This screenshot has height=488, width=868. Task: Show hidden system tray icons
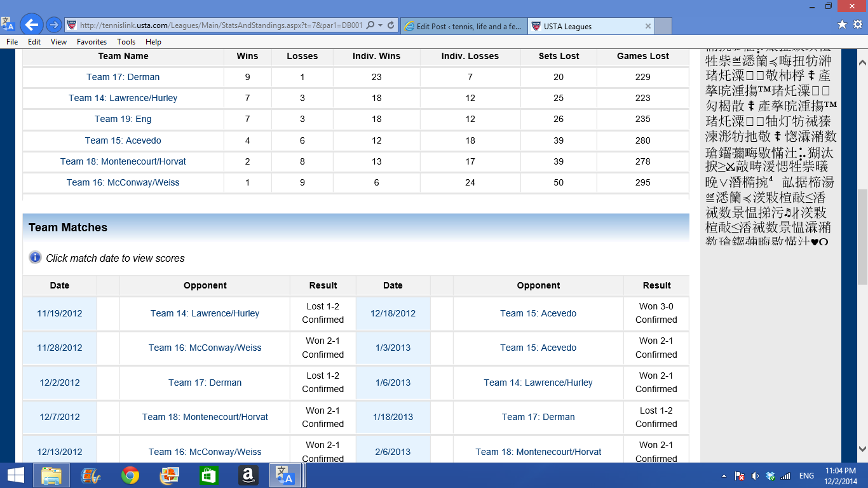pos(724,476)
